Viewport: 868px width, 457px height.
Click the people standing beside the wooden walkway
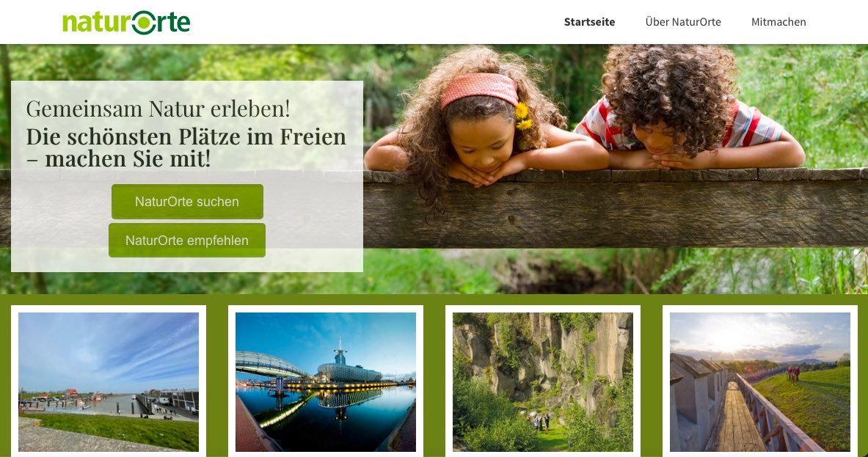pyautogui.click(x=794, y=373)
